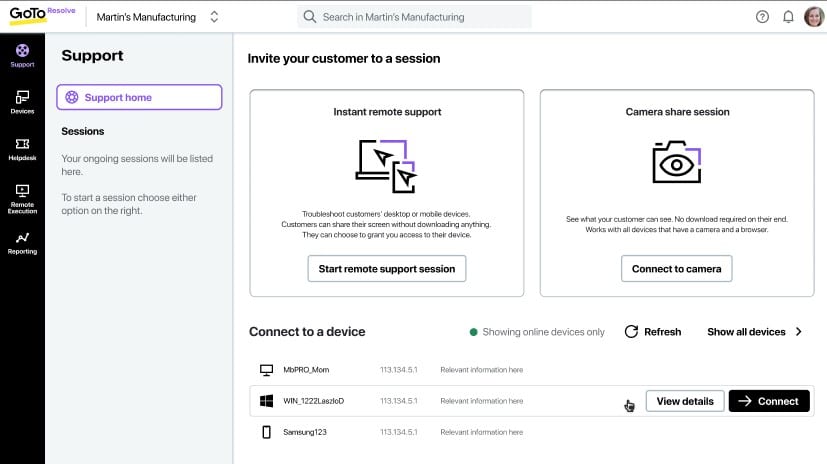Viewport: 827px width, 464px height.
Task: Open the Reporting section in the sidebar
Action: [22, 243]
